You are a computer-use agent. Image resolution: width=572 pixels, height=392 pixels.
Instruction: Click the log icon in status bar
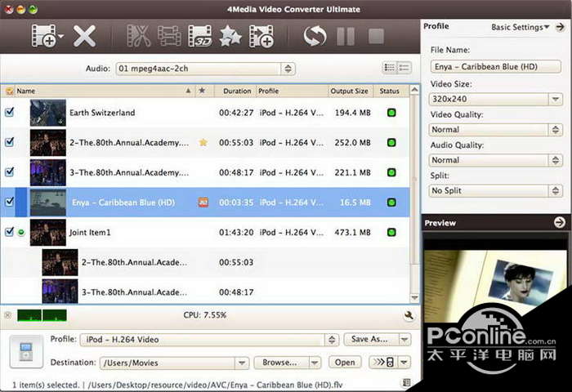click(x=406, y=382)
